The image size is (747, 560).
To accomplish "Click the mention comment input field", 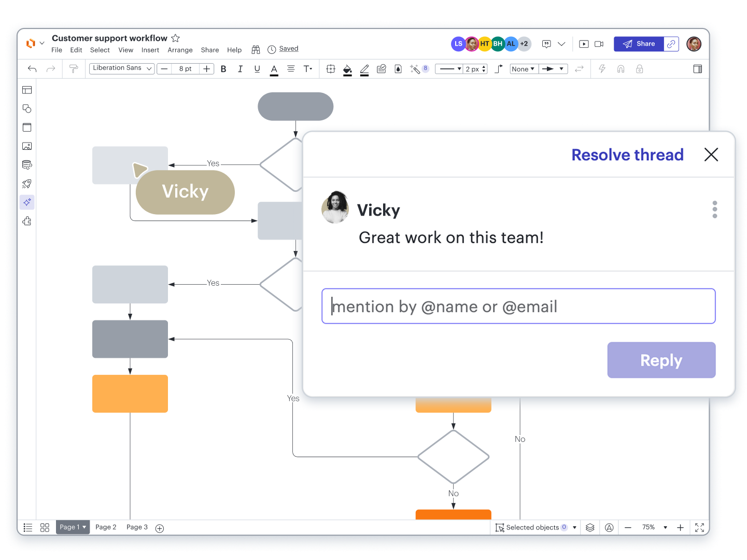I will (518, 306).
